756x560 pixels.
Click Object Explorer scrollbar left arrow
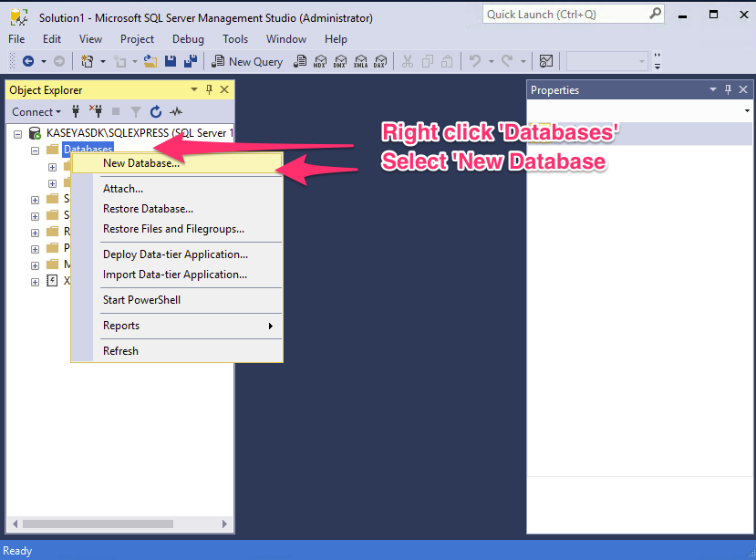click(x=15, y=524)
